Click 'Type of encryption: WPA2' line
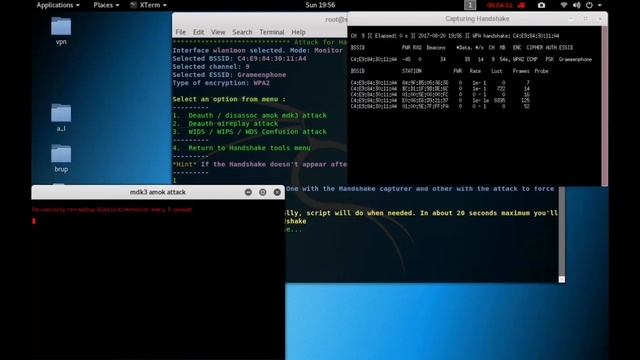 221,83
